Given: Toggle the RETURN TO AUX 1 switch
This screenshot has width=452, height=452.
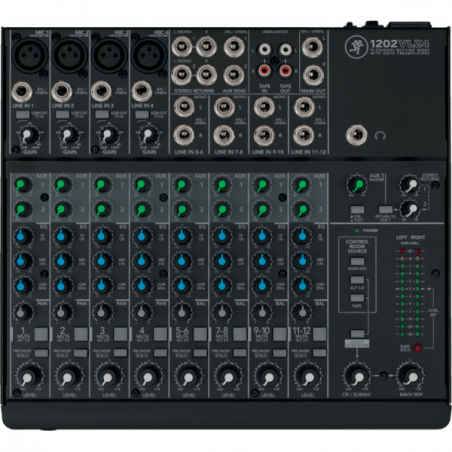Looking at the screenshot, I should 385,210.
